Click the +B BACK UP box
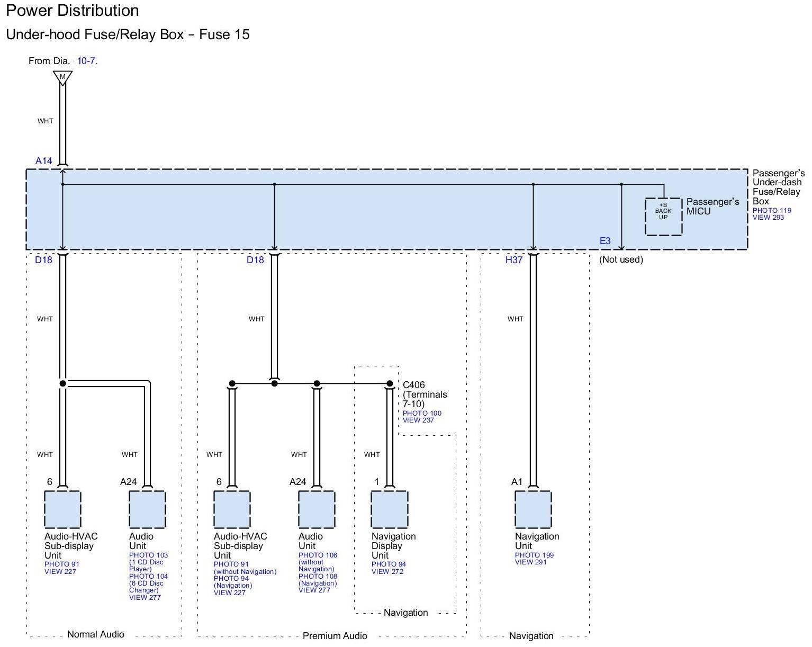Screen dimensions: 812x647 tap(663, 217)
